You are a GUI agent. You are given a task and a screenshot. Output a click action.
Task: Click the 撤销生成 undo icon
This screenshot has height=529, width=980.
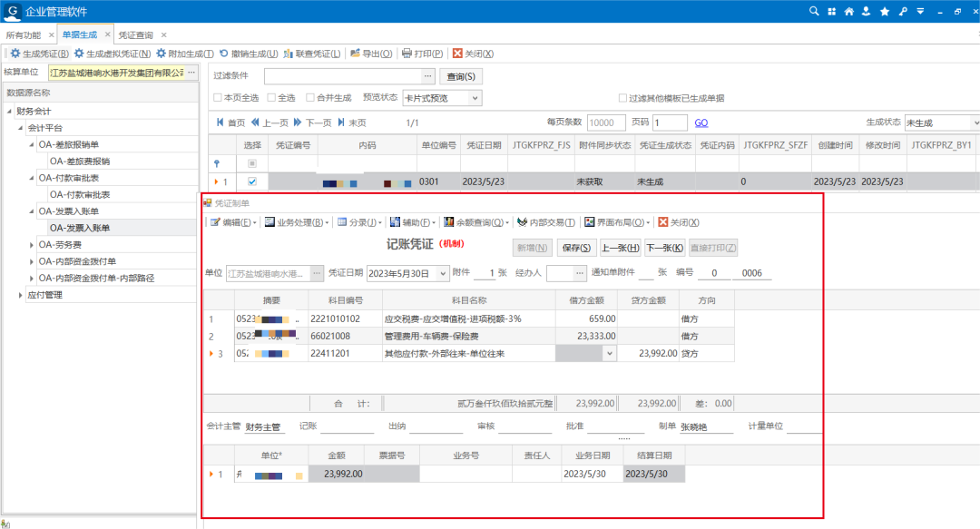224,54
